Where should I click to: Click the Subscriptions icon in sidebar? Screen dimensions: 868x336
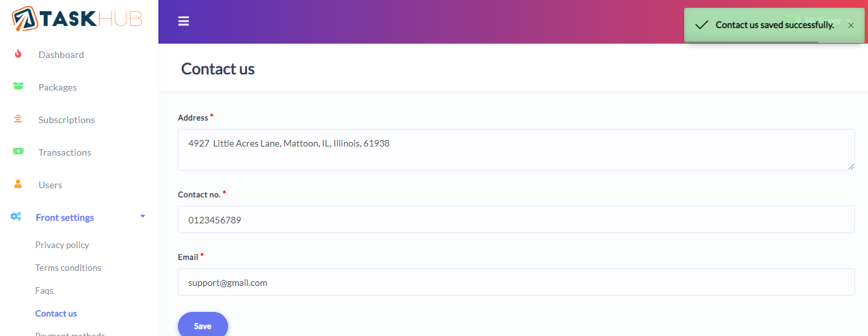(18, 119)
